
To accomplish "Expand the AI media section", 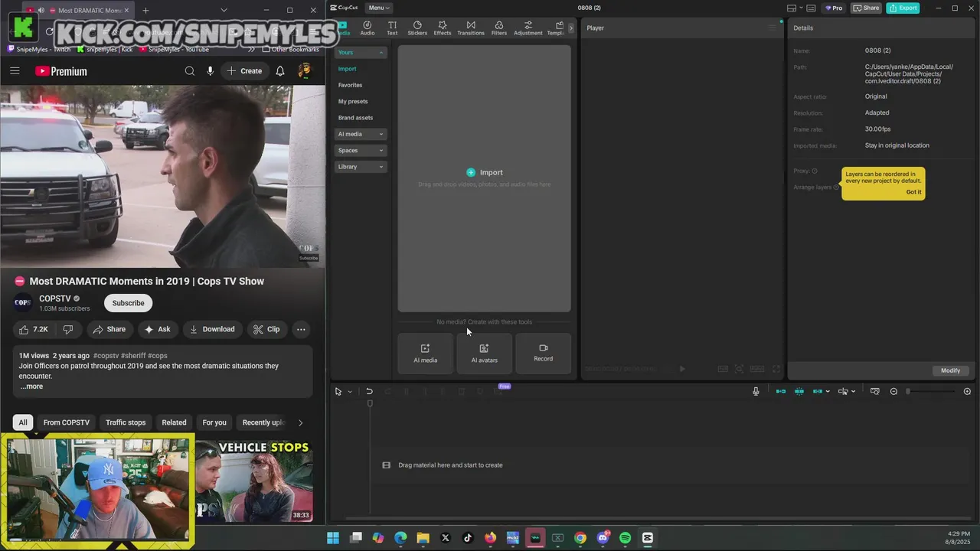I will point(361,134).
